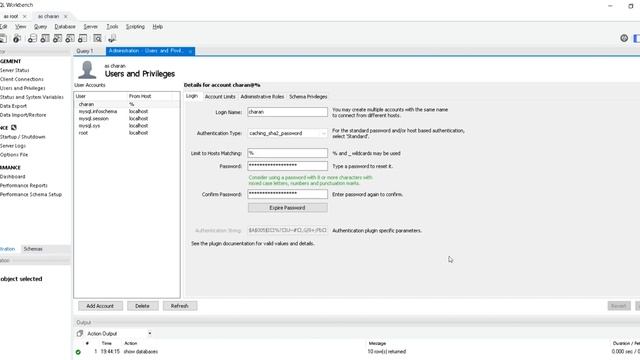Open the search table data toolbar icon
Image resolution: width=640 pixels, height=360 pixels.
coord(98,38)
